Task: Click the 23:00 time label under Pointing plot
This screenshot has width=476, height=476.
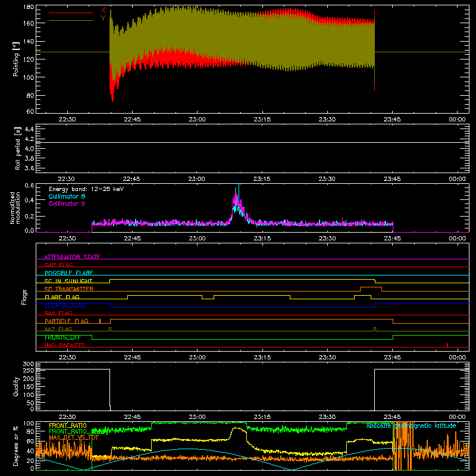Action: [197, 120]
